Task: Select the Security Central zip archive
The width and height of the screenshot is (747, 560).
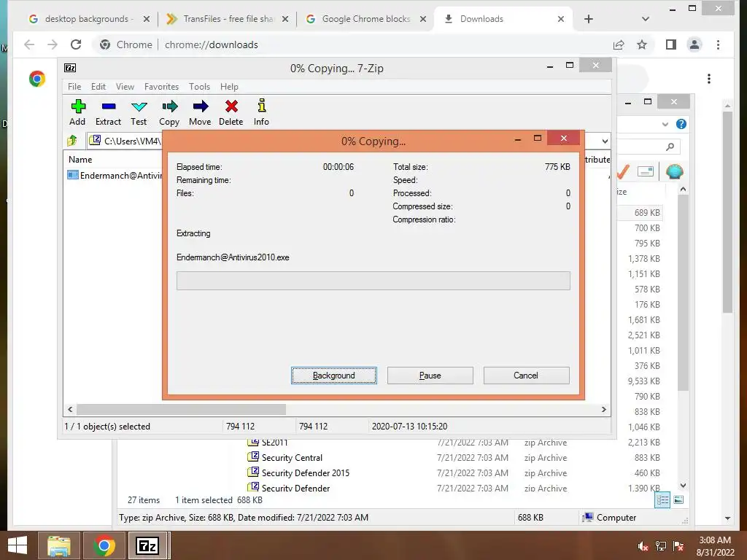Action: pyautogui.click(x=292, y=458)
